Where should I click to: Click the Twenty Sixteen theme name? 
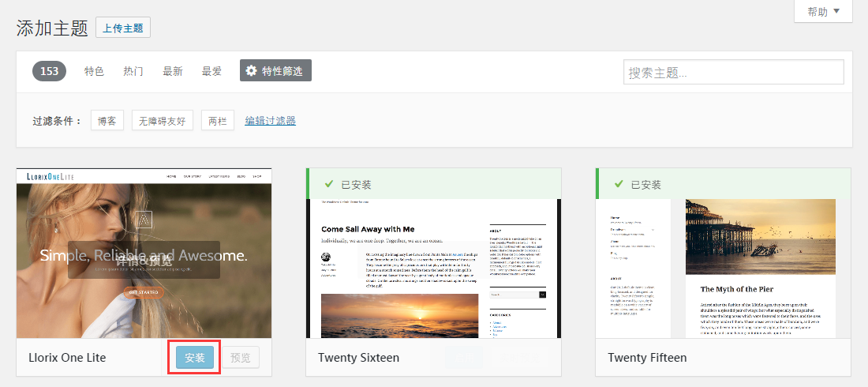(x=358, y=358)
